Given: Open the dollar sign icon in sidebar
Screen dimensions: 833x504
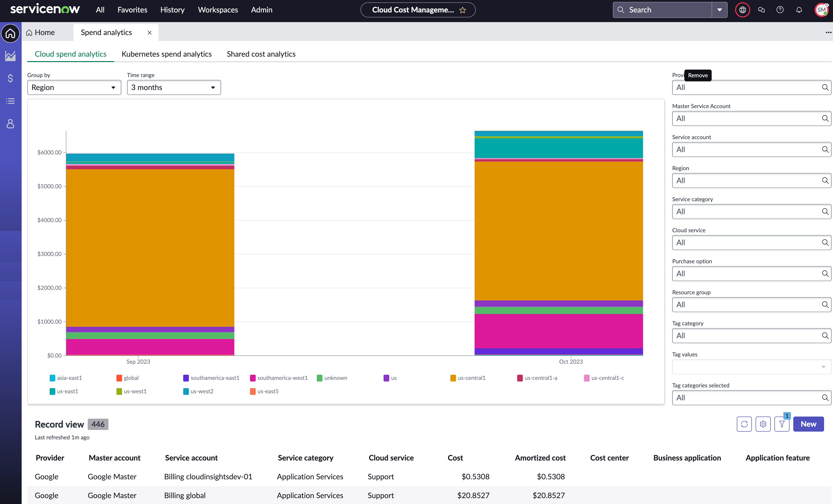Looking at the screenshot, I should click(x=11, y=78).
